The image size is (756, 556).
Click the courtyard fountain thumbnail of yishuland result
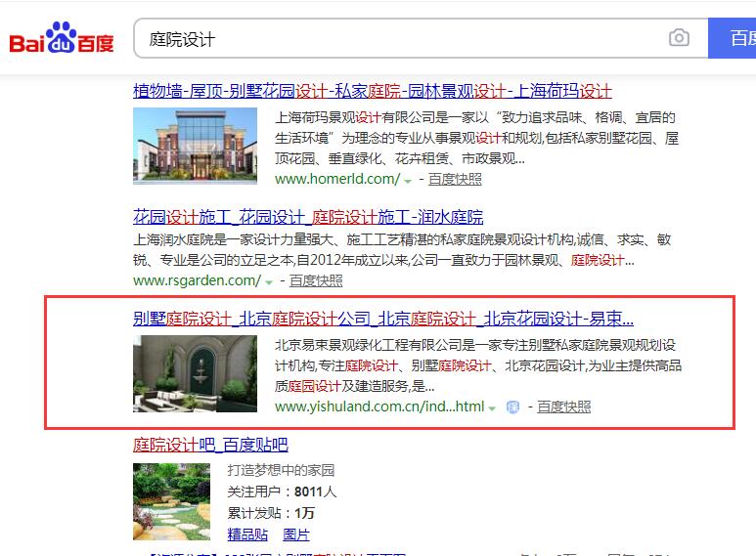pos(195,373)
